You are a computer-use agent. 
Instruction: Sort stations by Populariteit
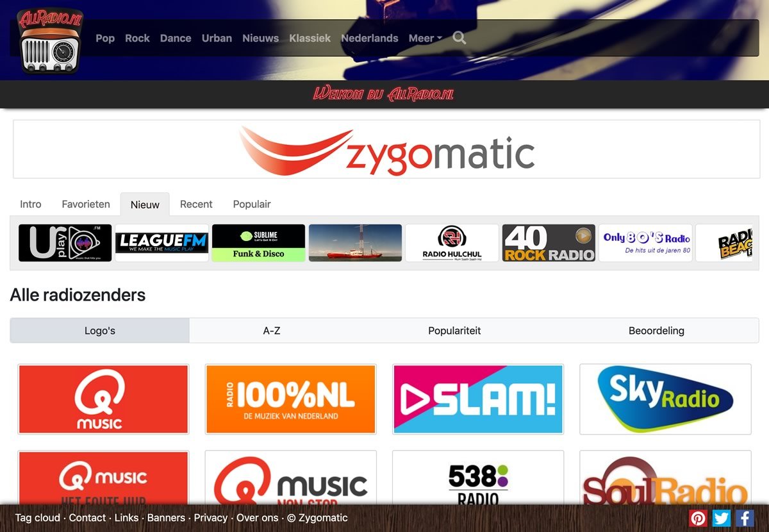point(454,331)
